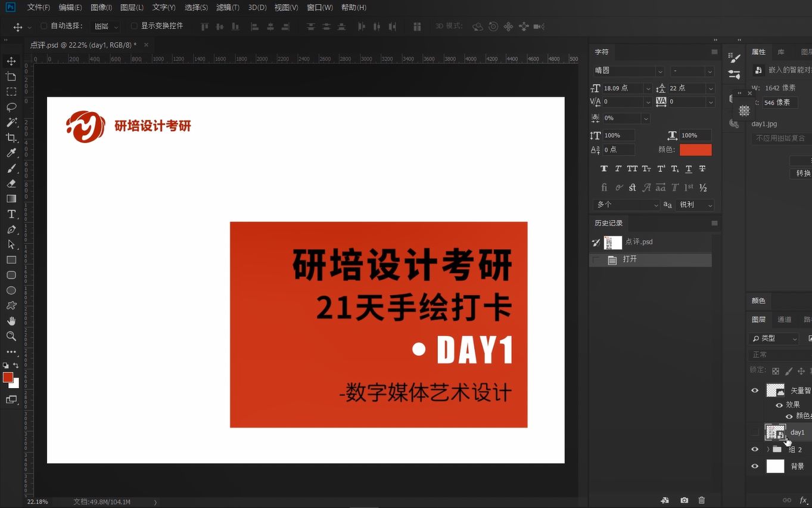Select the Crop tool
Screen dimensions: 812x508
(11, 138)
